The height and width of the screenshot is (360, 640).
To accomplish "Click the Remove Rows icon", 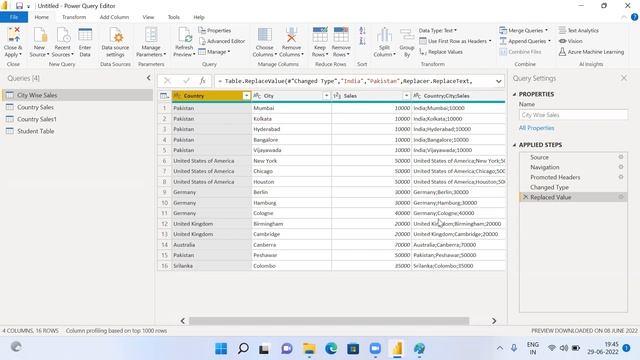I will (x=341, y=36).
